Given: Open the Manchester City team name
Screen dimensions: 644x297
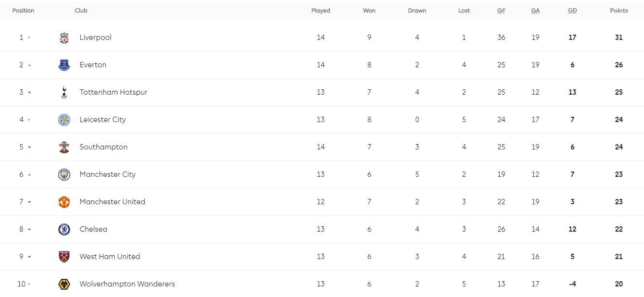Looking at the screenshot, I should click(108, 174).
